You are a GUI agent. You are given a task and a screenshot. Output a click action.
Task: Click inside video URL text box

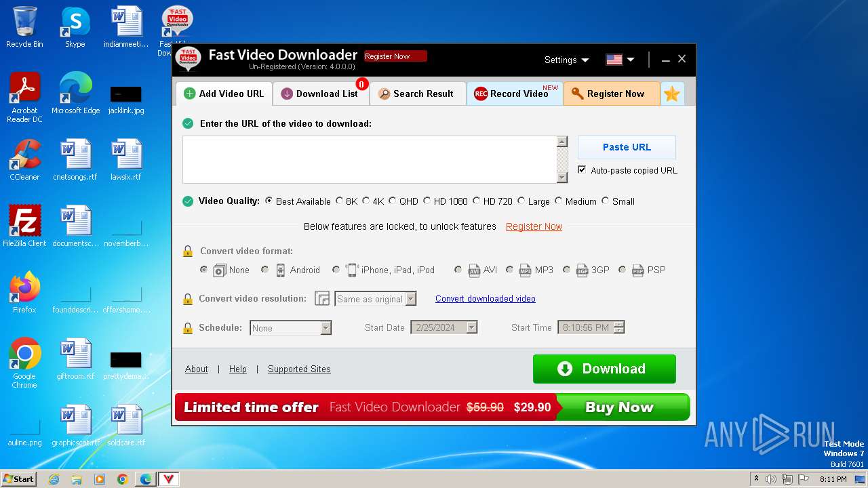370,159
